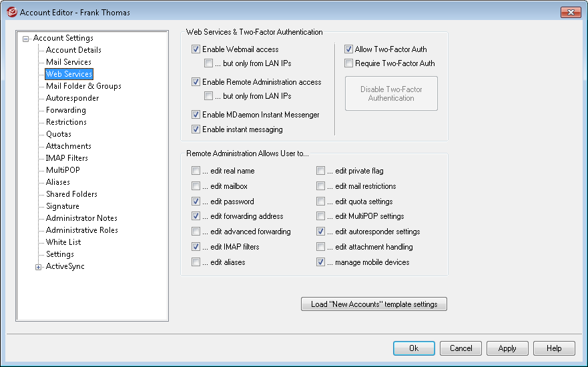588x367 pixels.
Task: Check Remote Administration LAN IPs only option
Action: pyautogui.click(x=208, y=96)
